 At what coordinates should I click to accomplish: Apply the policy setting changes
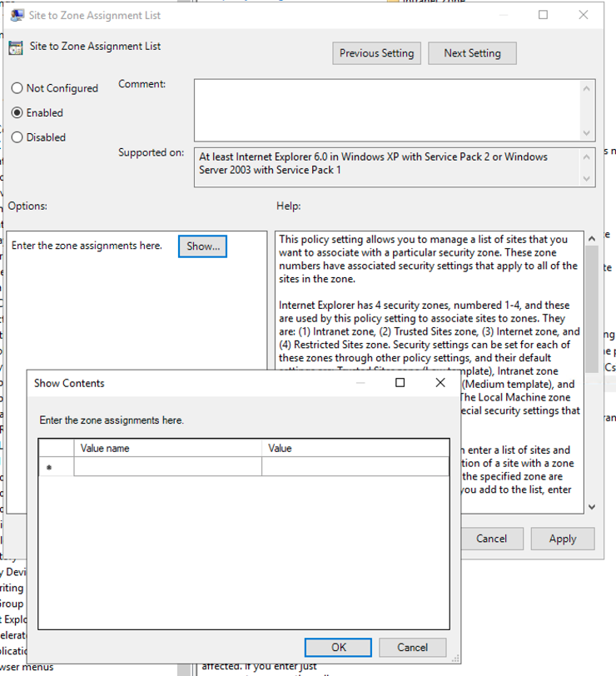click(563, 539)
